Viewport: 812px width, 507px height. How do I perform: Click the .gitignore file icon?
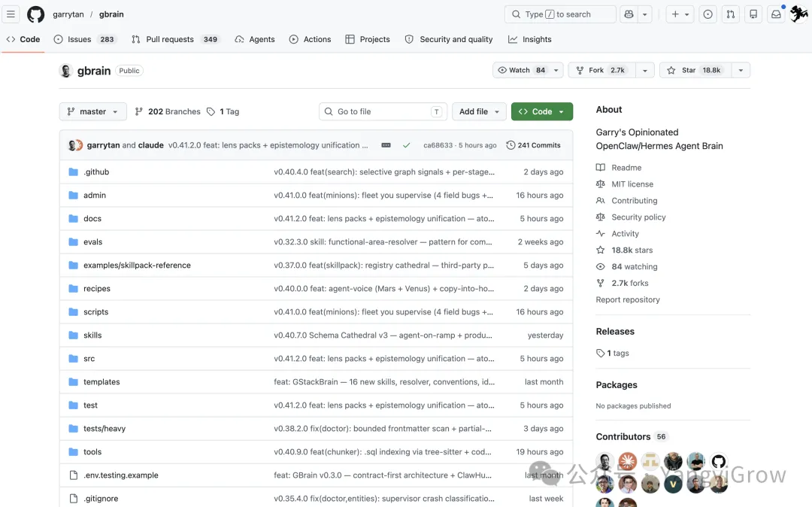tap(74, 498)
